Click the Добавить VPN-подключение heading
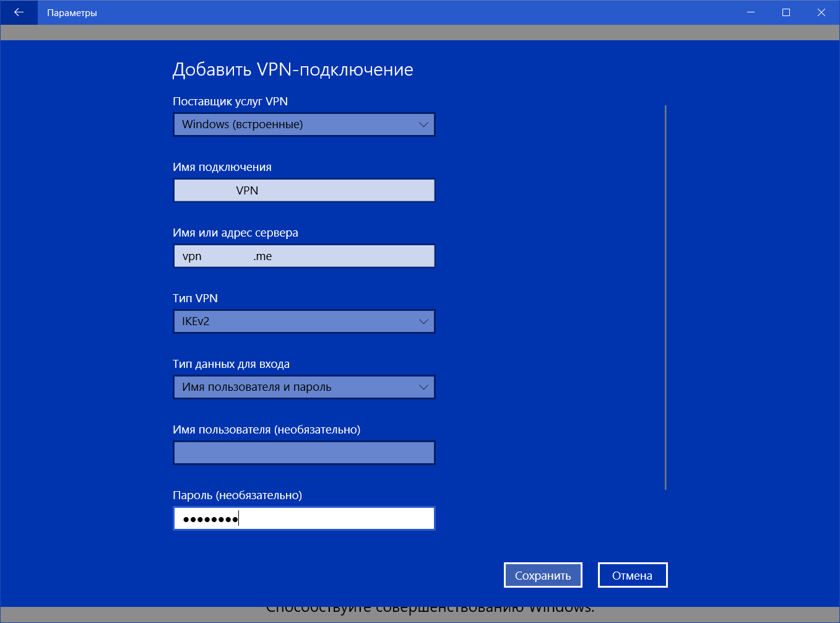Viewport: 840px width, 623px height. [292, 69]
